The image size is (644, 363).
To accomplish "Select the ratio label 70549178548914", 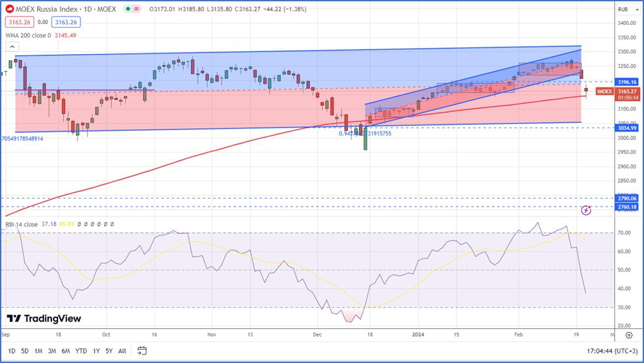I will pos(22,139).
